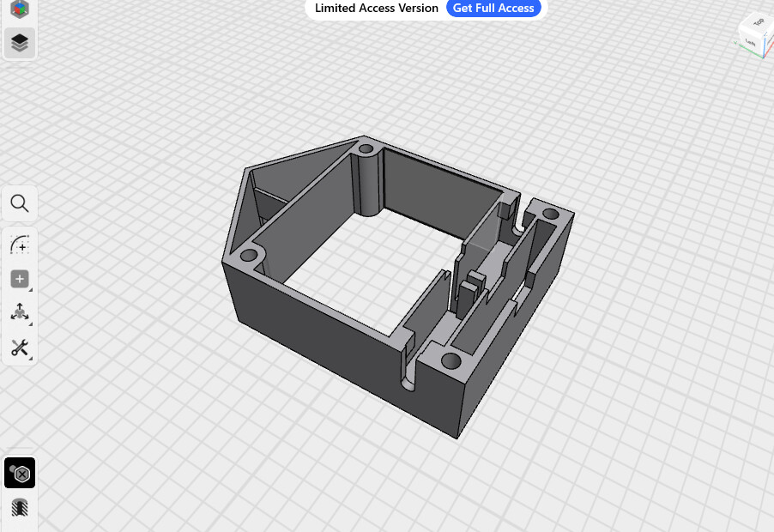The height and width of the screenshot is (532, 774).
Task: Click the striped thread-style icon
Action: (20, 507)
